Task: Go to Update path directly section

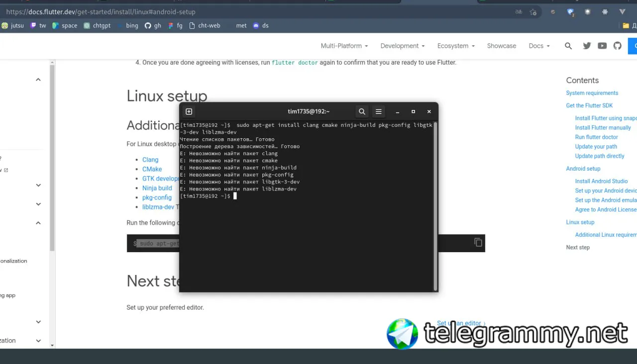Action: [600, 156]
